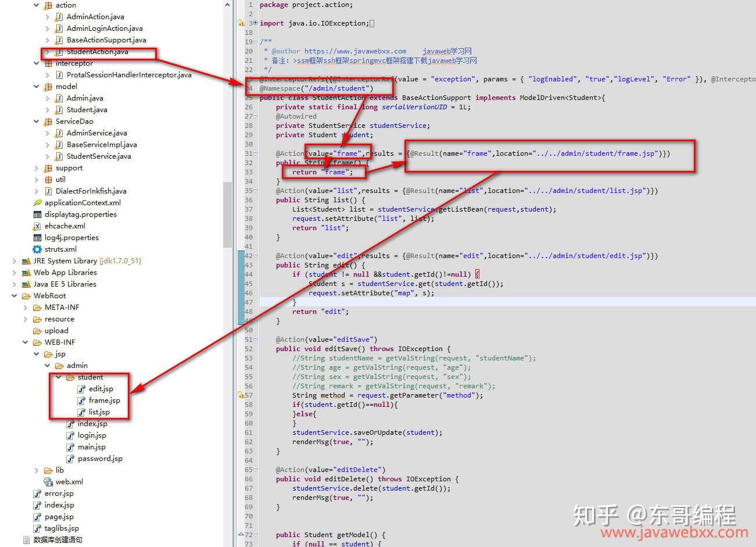Click the package explorer vertical scrollbar thumb
The width and height of the screenshot is (756, 547).
227,213
